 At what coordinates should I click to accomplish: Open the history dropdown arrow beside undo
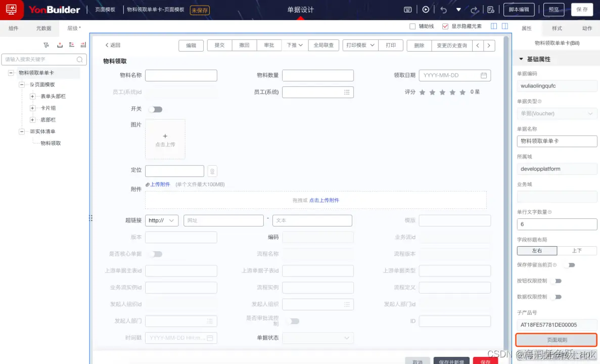pyautogui.click(x=458, y=10)
